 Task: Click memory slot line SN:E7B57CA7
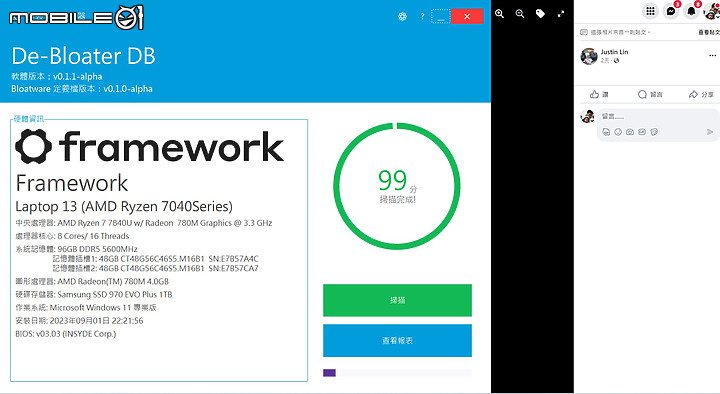tap(156, 268)
